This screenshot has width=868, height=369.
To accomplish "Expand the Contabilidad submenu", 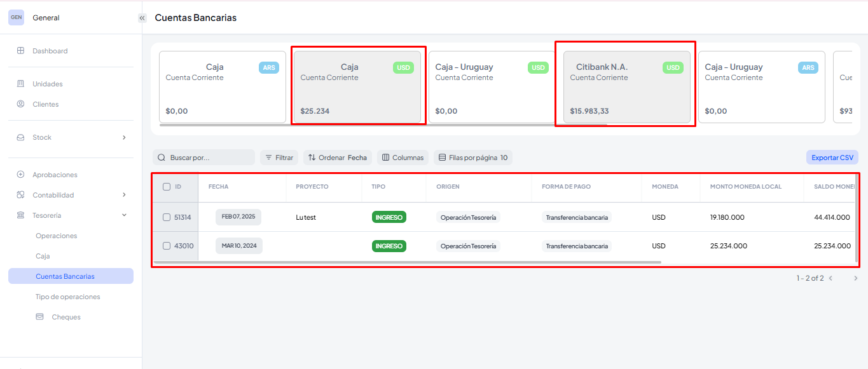I will pos(124,195).
